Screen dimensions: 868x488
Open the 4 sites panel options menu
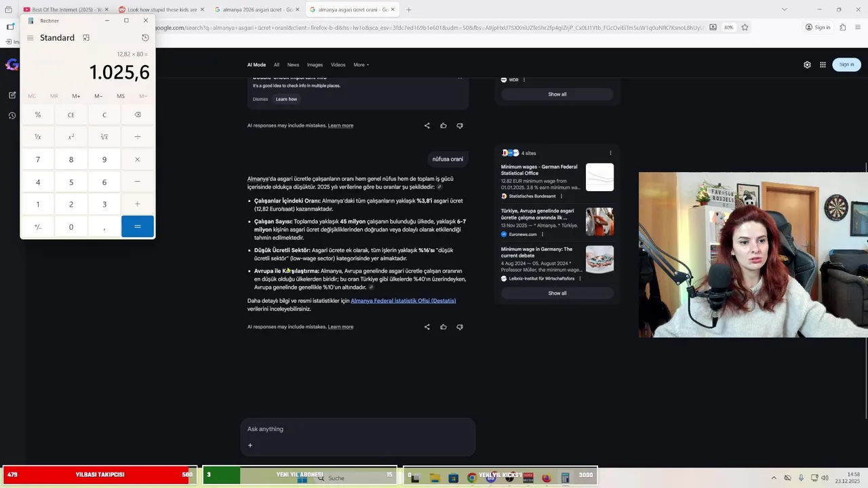[610, 153]
